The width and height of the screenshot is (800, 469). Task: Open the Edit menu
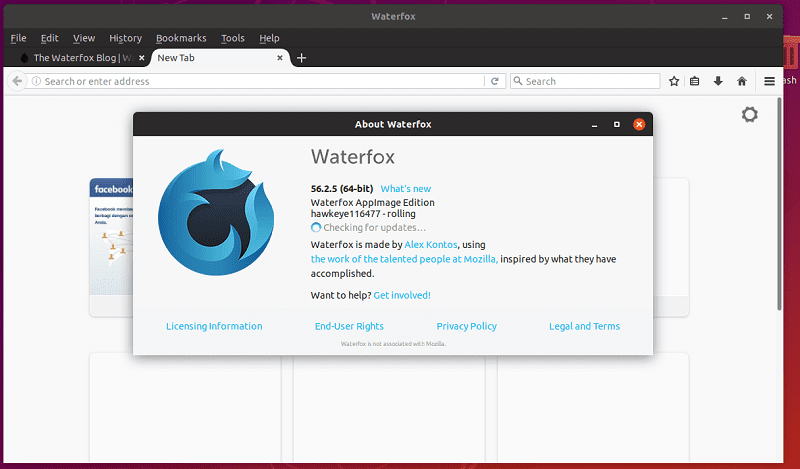tap(49, 38)
